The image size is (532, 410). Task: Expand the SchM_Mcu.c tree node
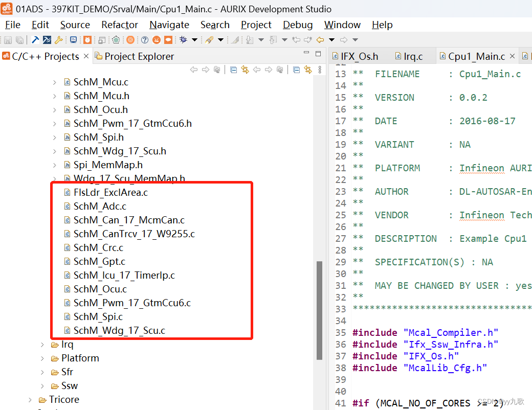tap(55, 82)
